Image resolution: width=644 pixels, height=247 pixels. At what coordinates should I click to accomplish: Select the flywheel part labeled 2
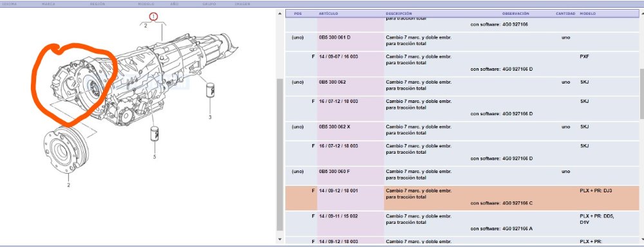pyautogui.click(x=66, y=150)
